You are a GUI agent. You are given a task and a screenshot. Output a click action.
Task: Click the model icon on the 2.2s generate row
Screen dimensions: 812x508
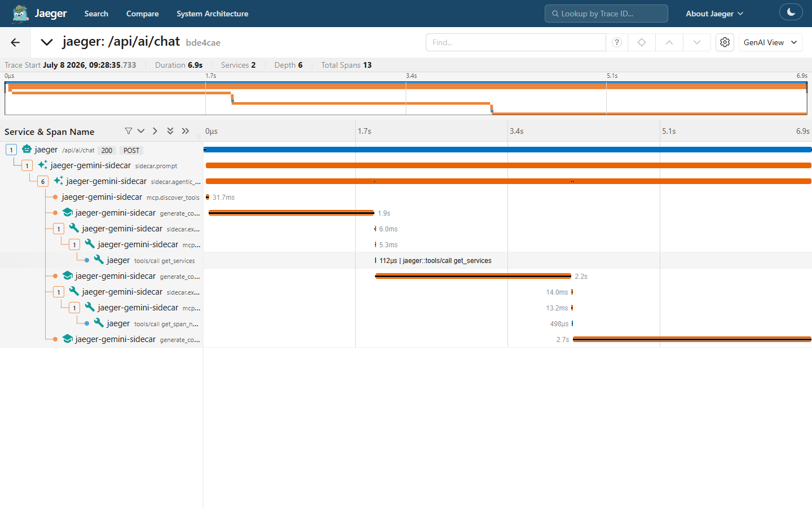click(x=68, y=275)
